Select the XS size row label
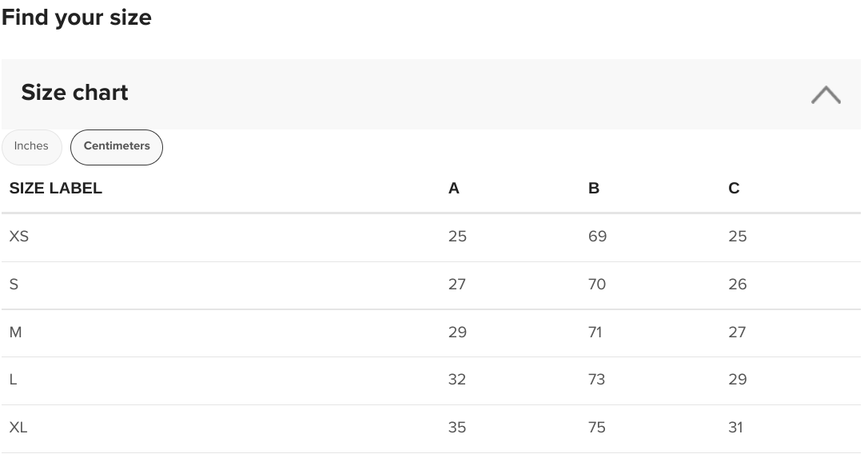The width and height of the screenshot is (868, 458). point(19,237)
